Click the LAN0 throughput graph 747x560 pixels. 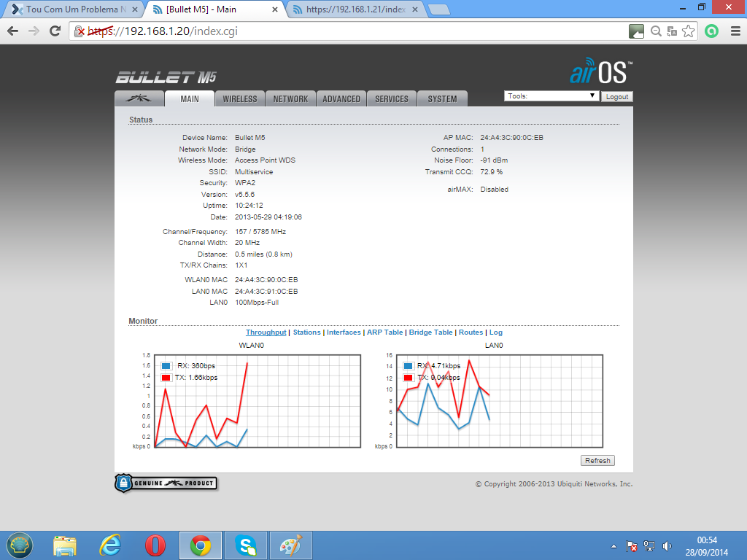[500, 401]
